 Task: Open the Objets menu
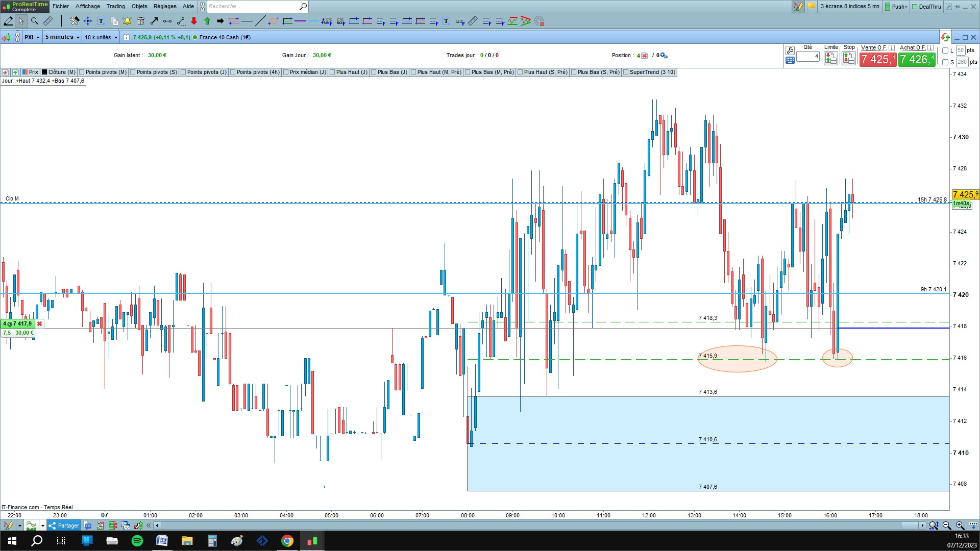(x=139, y=6)
